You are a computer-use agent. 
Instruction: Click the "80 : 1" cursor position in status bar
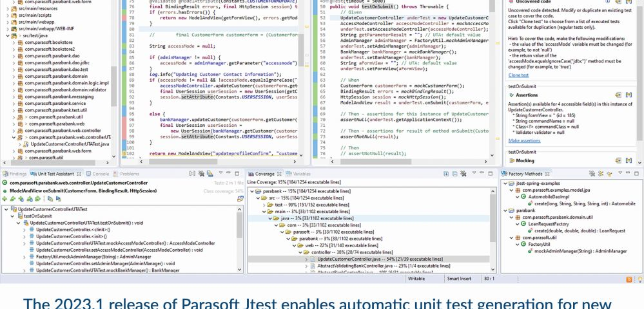(x=489, y=279)
